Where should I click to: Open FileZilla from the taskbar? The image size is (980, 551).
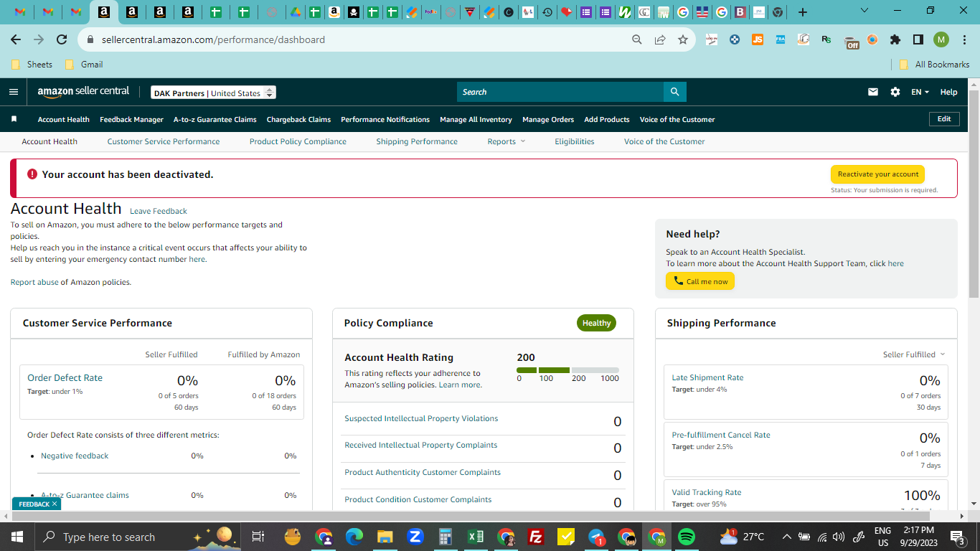pos(534,537)
